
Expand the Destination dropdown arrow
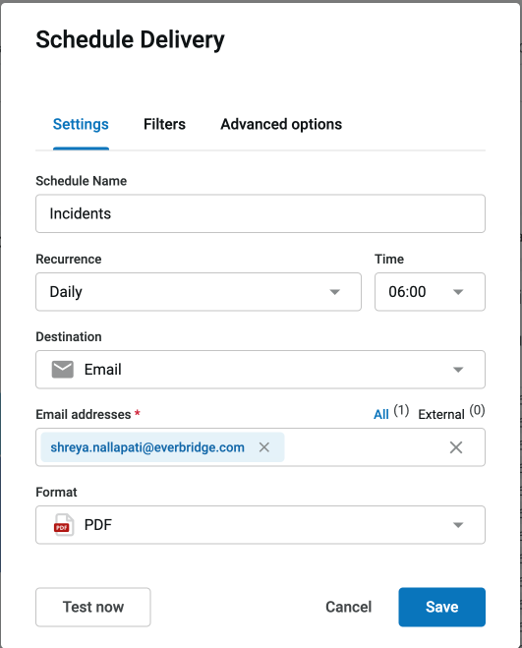tap(458, 369)
